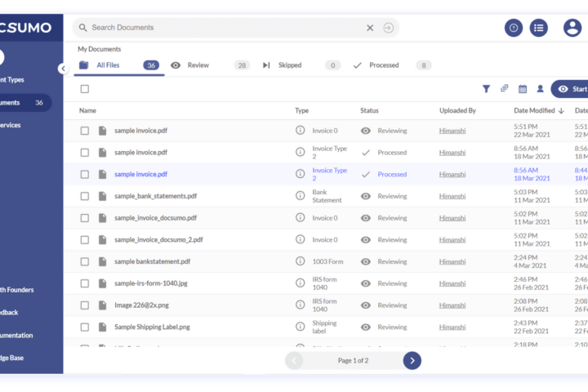Viewport: 588px width, 392px height.
Task: Open Knowledge Base in sidebar
Action: pos(11,358)
